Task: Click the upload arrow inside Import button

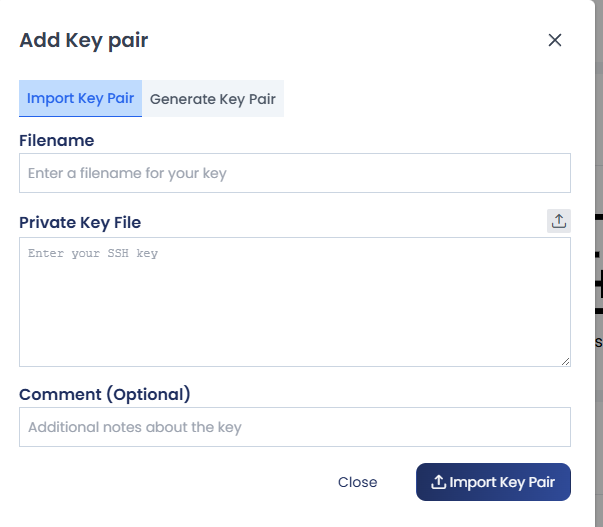Action: (x=438, y=482)
